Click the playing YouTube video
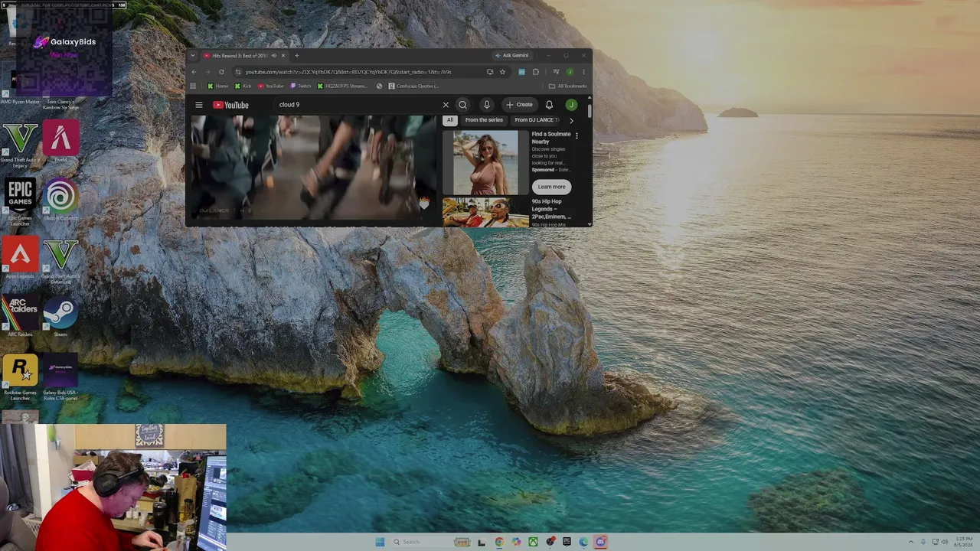980x551 pixels. tap(312, 168)
